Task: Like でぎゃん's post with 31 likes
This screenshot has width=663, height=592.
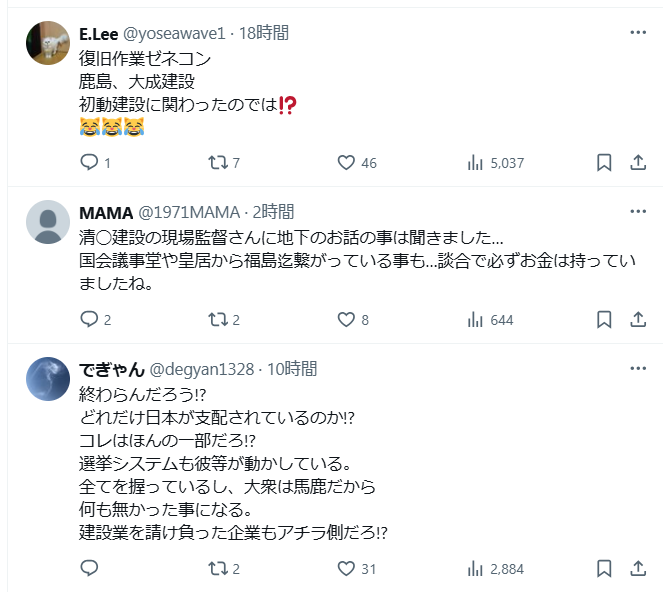Action: [347, 568]
